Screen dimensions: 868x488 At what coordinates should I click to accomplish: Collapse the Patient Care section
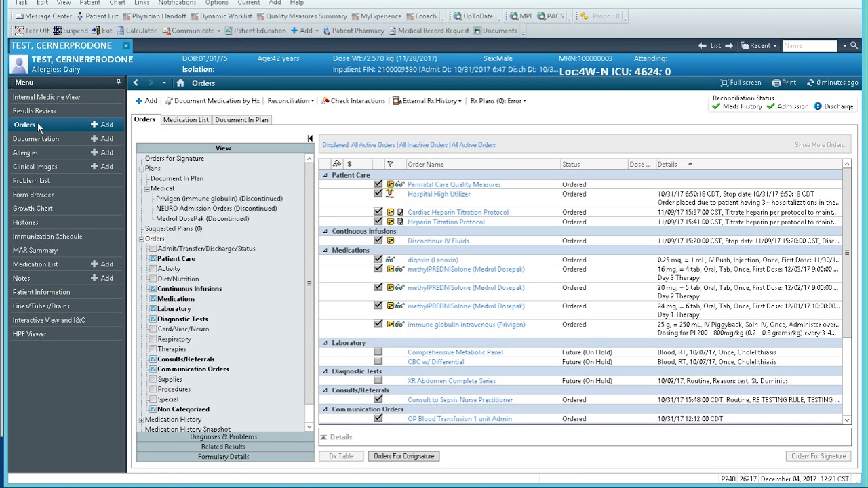tap(325, 175)
